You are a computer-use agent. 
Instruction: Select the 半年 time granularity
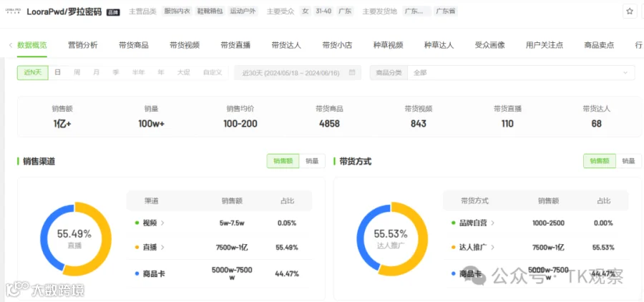[x=138, y=72]
